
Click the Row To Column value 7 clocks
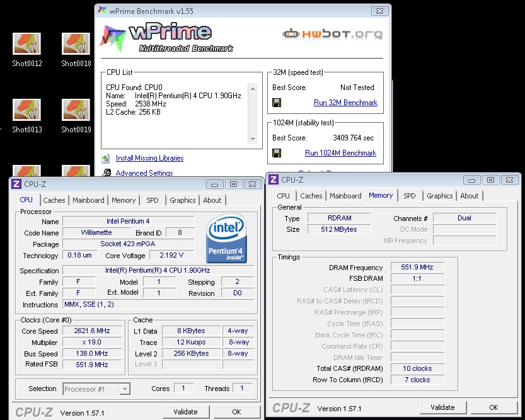[417, 380]
